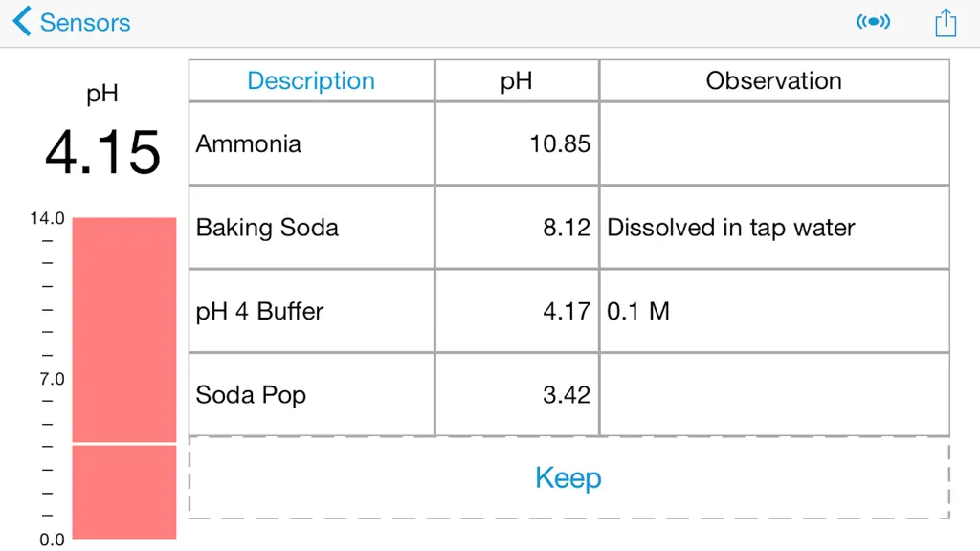Tap the red pH bar meter
This screenshot has width=980, height=551.
[x=124, y=378]
